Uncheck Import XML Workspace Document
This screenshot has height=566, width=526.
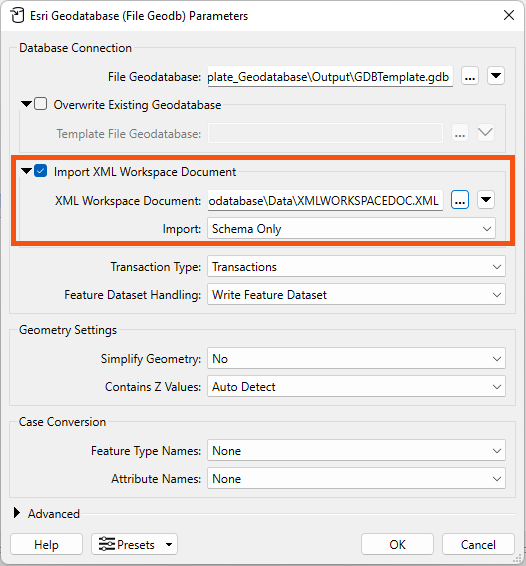[x=40, y=171]
